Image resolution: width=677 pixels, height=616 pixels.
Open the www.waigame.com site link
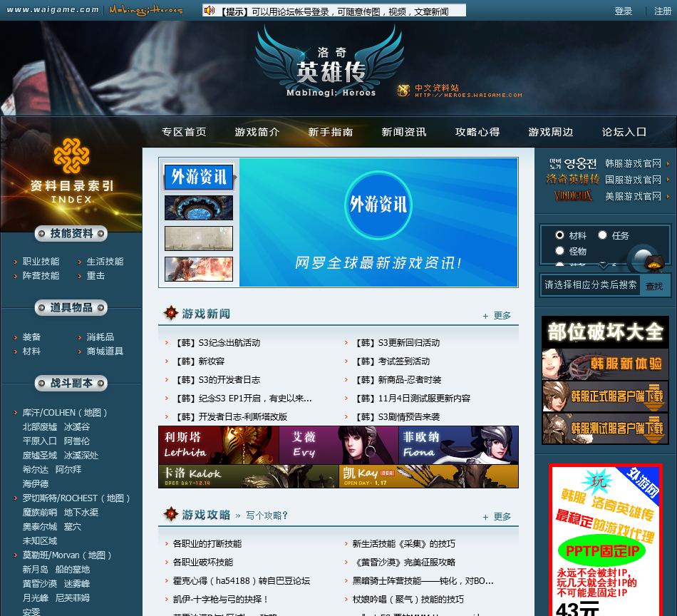pyautogui.click(x=53, y=10)
